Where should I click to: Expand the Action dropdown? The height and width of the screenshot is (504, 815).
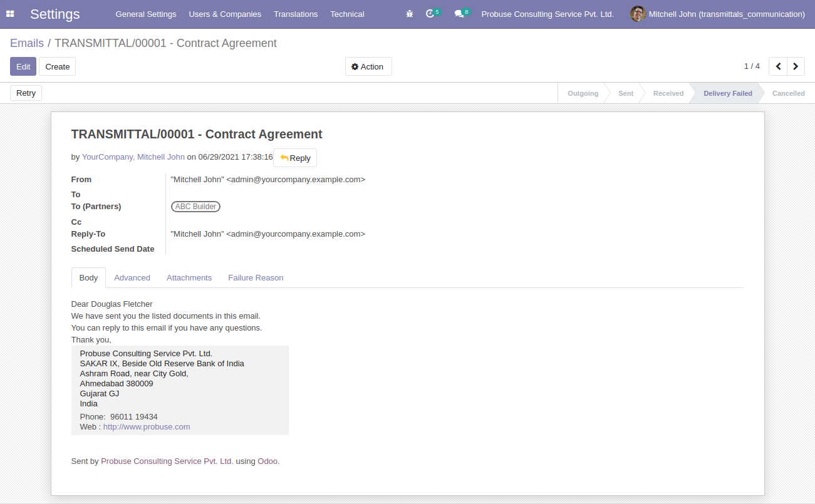pos(368,66)
